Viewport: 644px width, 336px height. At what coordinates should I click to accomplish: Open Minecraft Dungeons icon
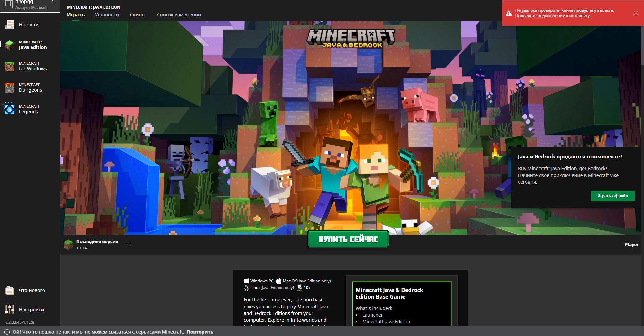[10, 87]
